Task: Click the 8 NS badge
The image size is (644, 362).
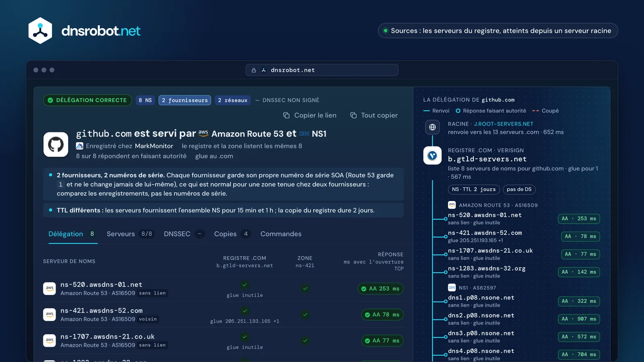Action: (x=145, y=100)
